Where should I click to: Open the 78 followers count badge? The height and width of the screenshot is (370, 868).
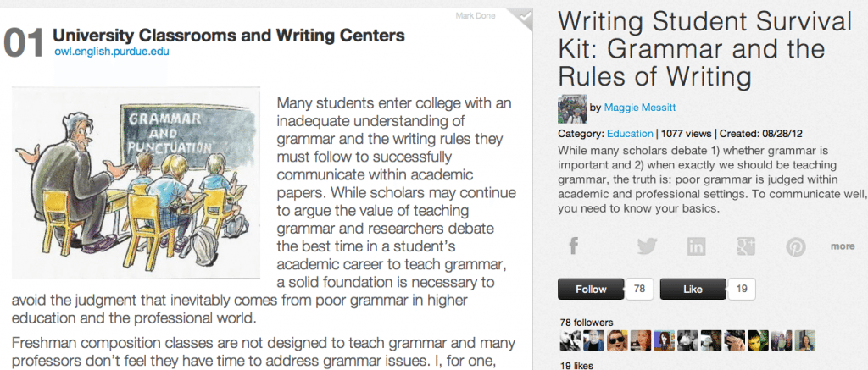click(639, 290)
